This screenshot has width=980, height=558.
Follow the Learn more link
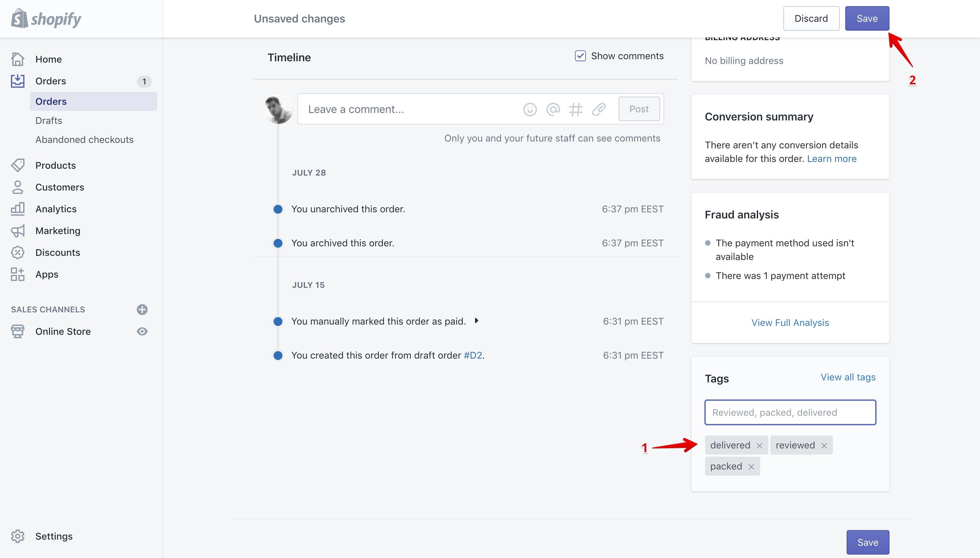click(832, 159)
